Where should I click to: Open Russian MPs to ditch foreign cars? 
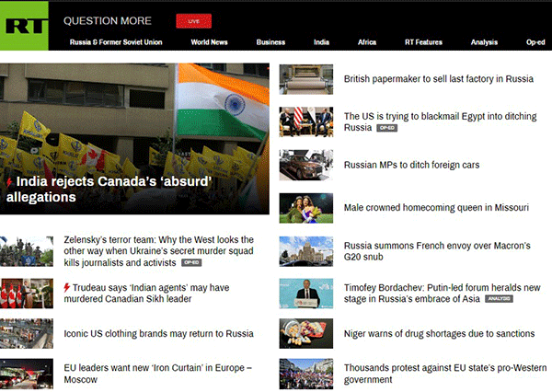click(x=411, y=165)
